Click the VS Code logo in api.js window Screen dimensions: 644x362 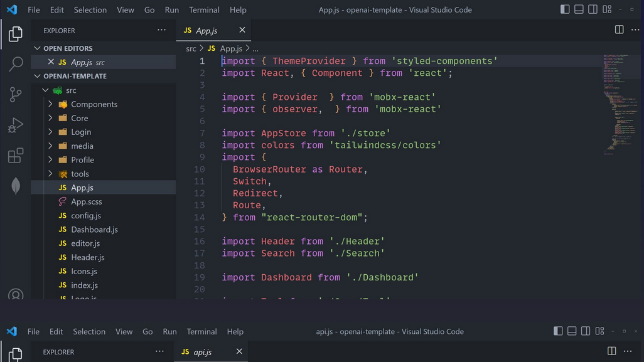tap(12, 331)
